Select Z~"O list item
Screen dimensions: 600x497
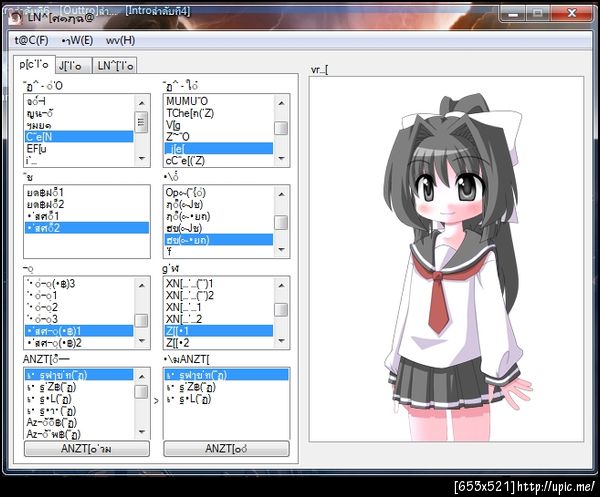pos(219,137)
